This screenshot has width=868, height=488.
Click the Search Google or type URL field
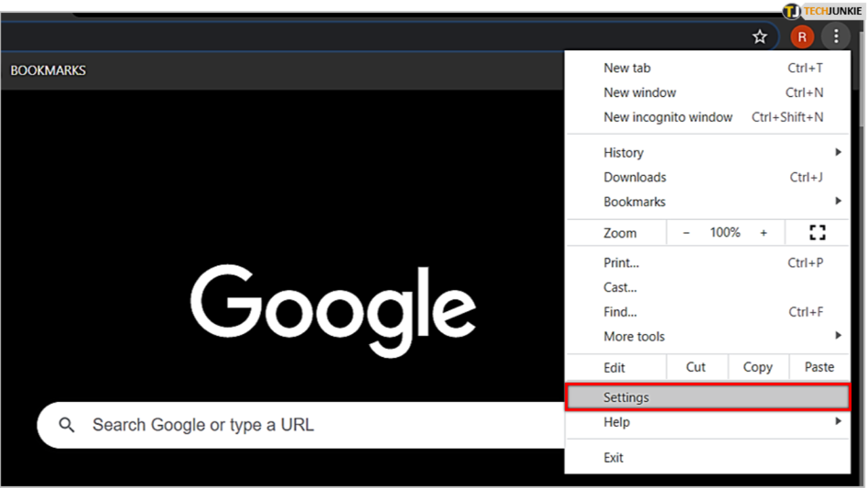(271, 424)
